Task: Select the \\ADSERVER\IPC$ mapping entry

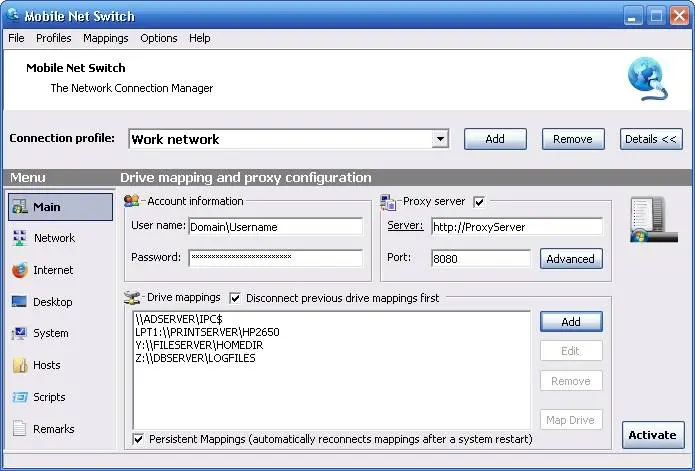Action: [x=179, y=319]
